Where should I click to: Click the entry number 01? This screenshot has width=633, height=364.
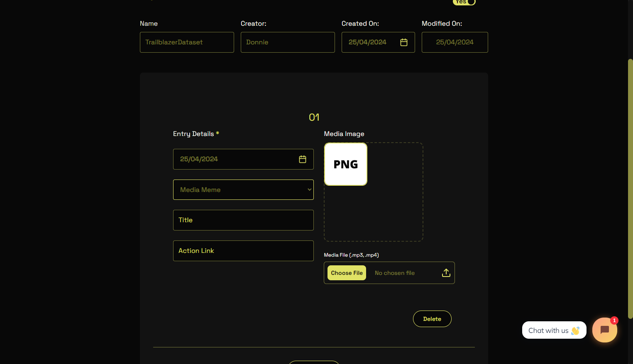(314, 117)
